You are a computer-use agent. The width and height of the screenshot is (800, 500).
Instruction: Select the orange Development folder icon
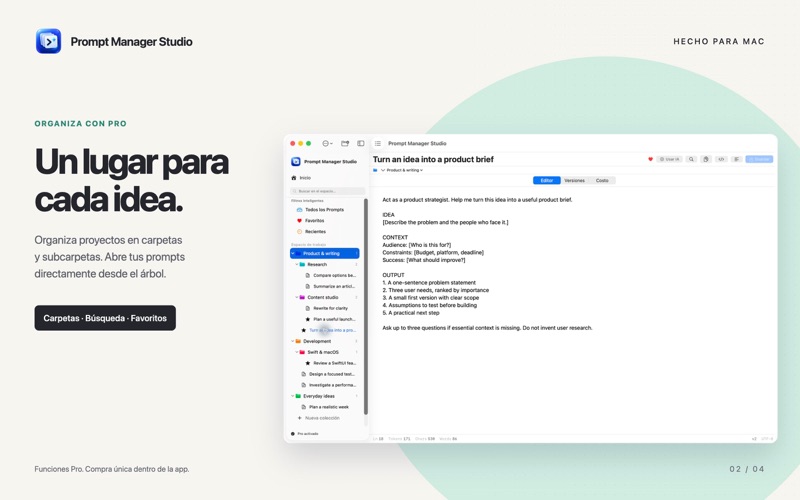298,341
